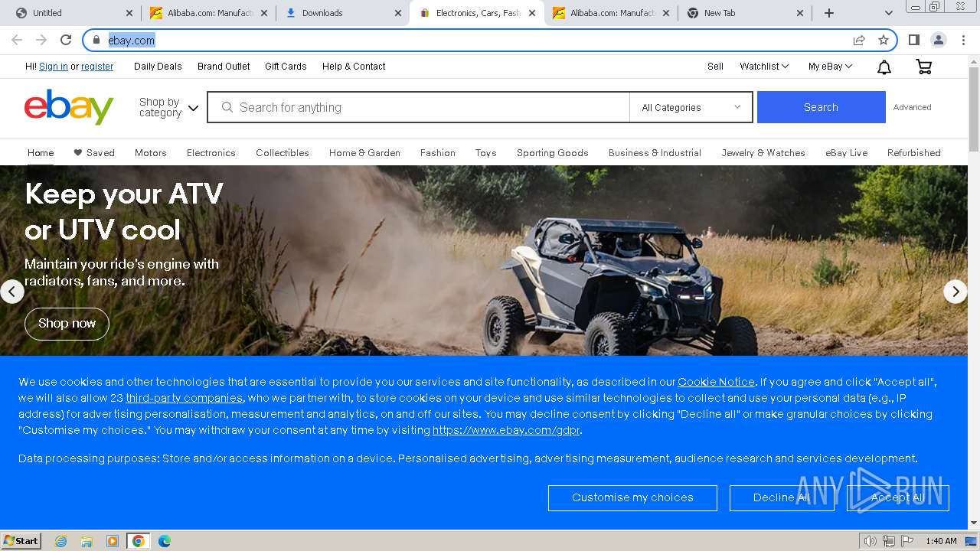Open Microsoft Edge from taskbar

click(165, 541)
